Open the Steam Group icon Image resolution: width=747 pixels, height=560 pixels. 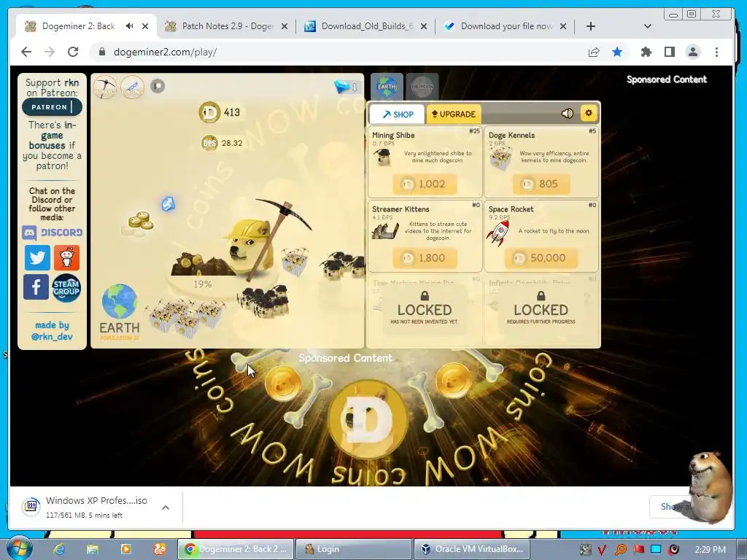pos(66,288)
